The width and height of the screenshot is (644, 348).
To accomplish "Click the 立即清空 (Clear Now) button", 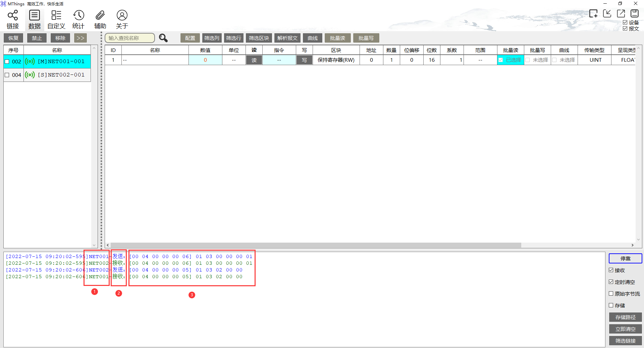I will pyautogui.click(x=625, y=329).
